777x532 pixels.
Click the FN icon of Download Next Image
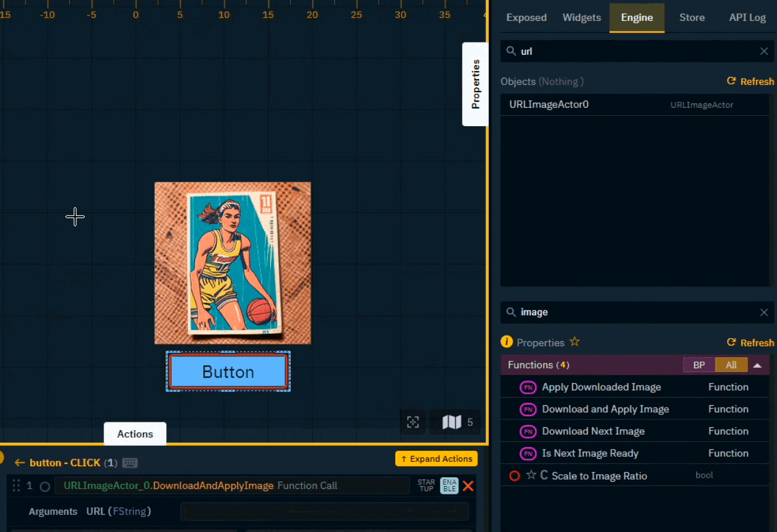tap(528, 432)
